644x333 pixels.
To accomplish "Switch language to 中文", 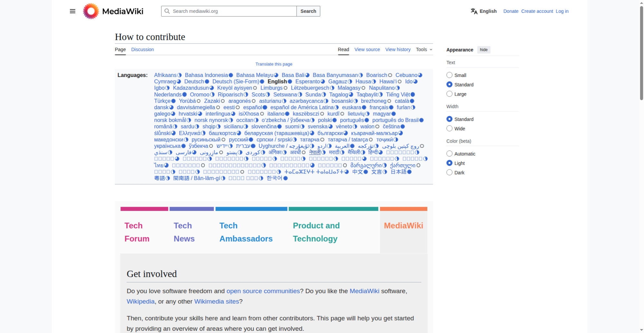I will (x=357, y=172).
